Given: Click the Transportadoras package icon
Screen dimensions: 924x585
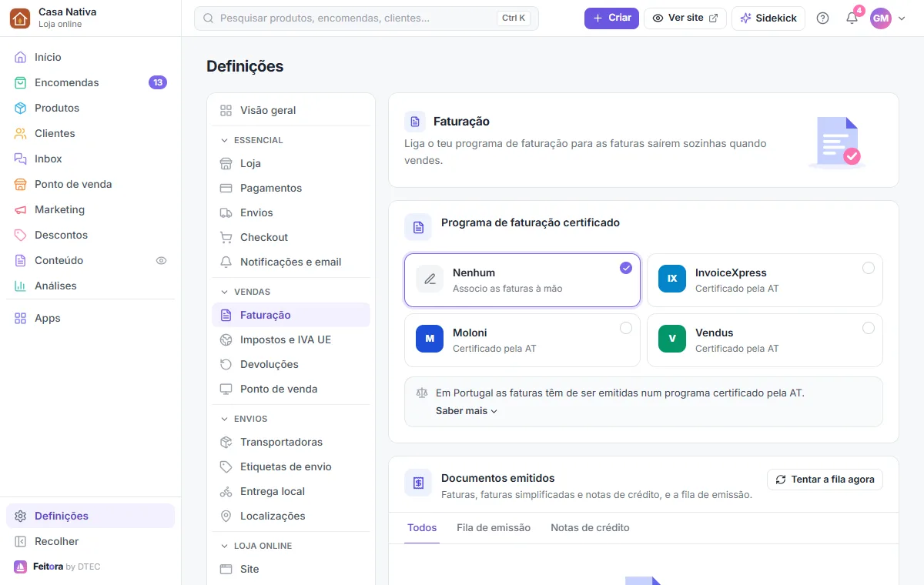Looking at the screenshot, I should pyautogui.click(x=226, y=442).
